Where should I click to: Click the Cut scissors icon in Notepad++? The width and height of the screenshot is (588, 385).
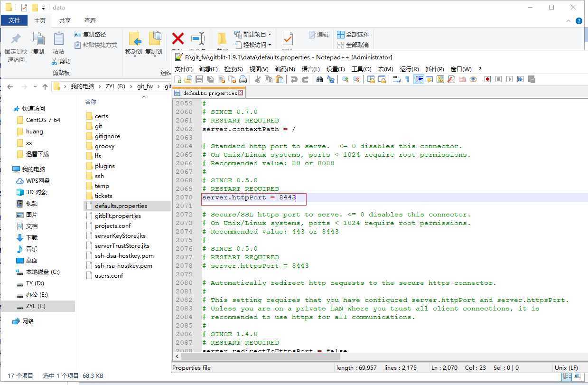point(258,79)
